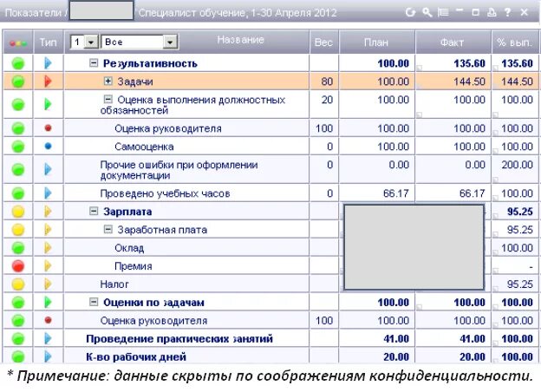Click blue dot type icon for Самооценка

pyautogui.click(x=48, y=147)
